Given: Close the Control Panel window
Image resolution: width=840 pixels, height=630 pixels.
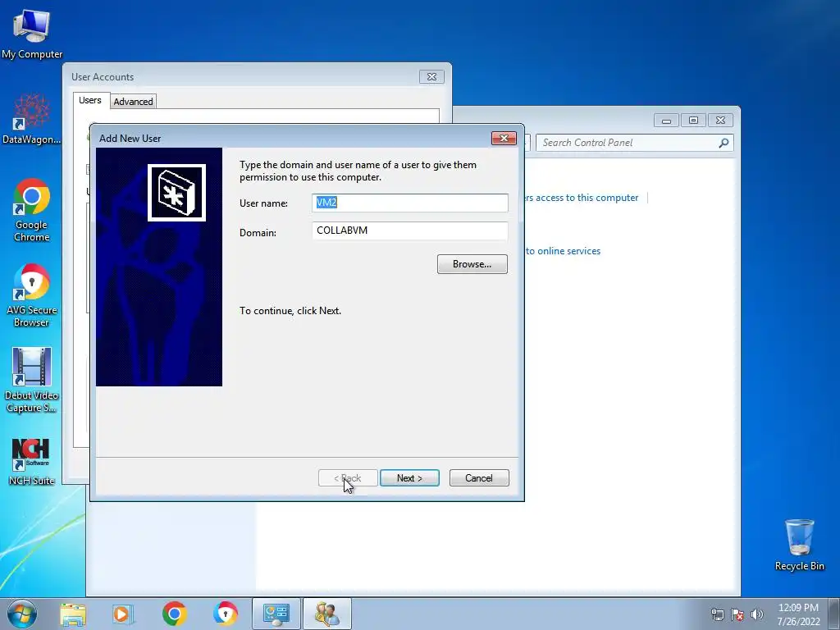Looking at the screenshot, I should (720, 121).
